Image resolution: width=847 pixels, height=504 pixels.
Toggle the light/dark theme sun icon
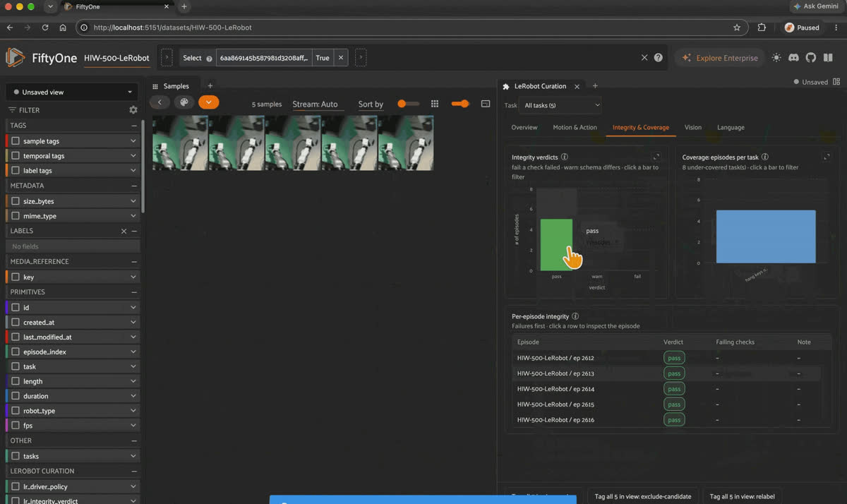click(777, 58)
